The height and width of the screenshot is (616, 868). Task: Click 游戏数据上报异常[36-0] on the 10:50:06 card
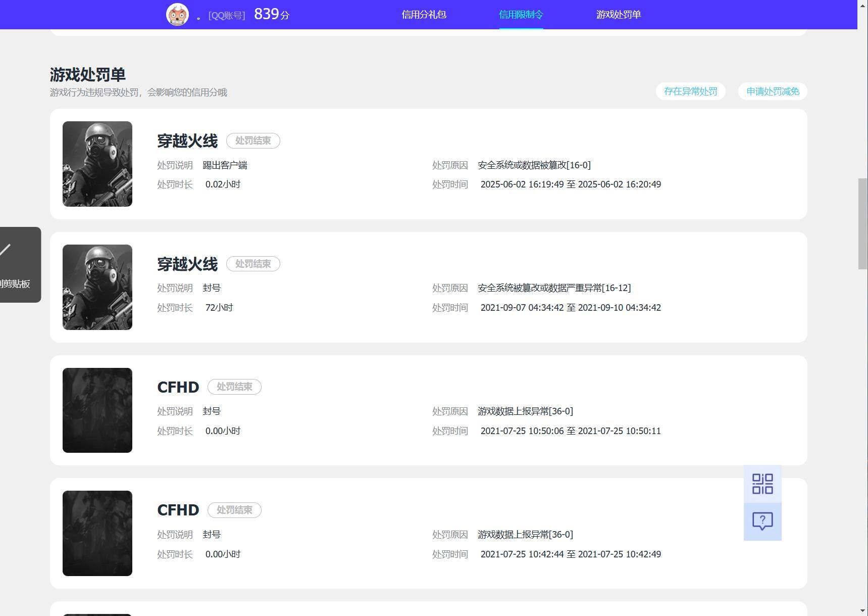[x=526, y=411]
